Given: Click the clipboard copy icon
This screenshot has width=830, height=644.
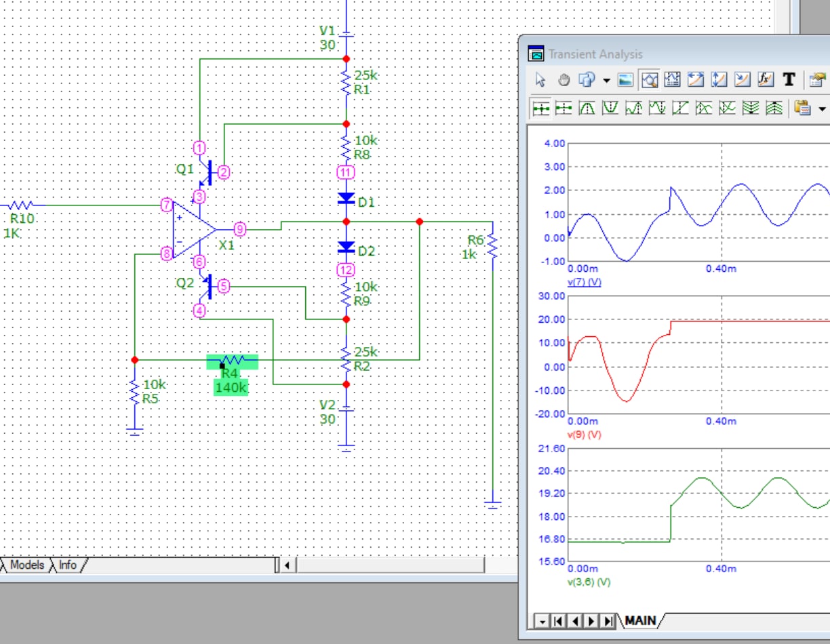Looking at the screenshot, I should point(802,108).
